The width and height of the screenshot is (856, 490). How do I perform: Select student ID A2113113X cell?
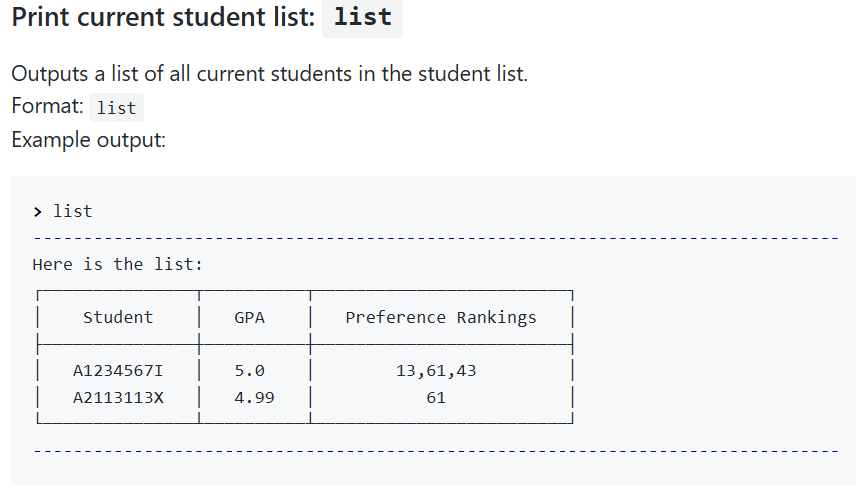[118, 397]
